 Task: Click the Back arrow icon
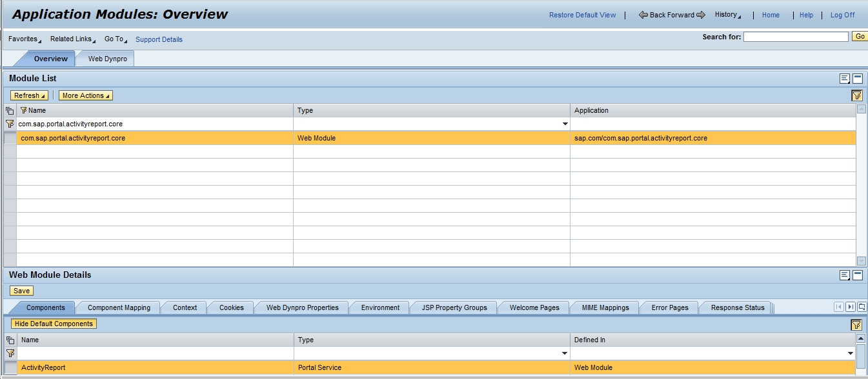[643, 15]
